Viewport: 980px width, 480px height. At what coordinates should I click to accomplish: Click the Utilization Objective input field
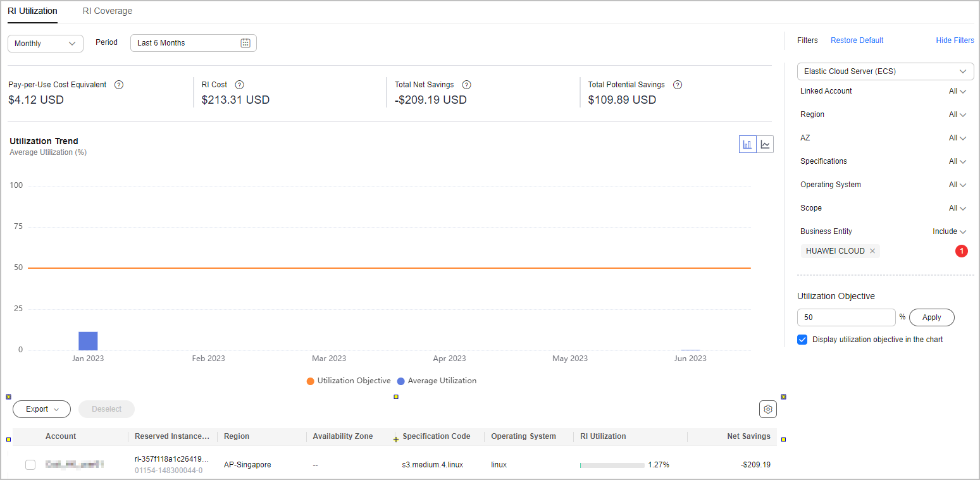point(846,317)
